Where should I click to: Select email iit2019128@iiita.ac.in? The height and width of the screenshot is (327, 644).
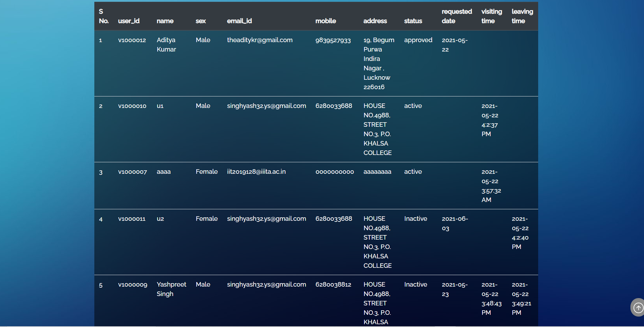[256, 172]
